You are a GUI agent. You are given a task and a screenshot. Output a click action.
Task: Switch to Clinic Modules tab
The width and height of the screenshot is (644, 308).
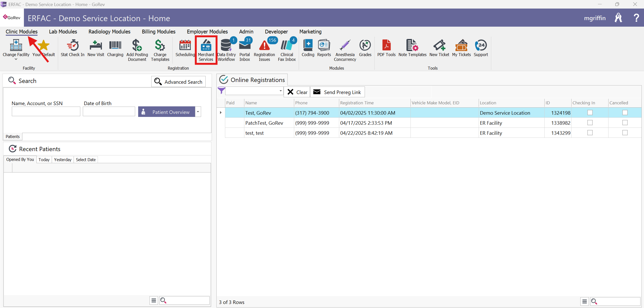(x=22, y=32)
